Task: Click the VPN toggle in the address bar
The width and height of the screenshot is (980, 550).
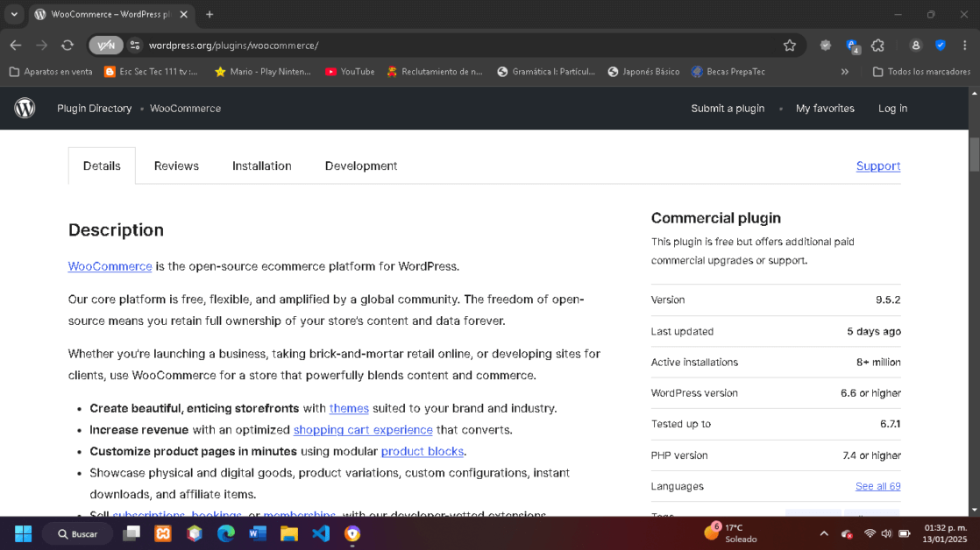Action: click(105, 46)
